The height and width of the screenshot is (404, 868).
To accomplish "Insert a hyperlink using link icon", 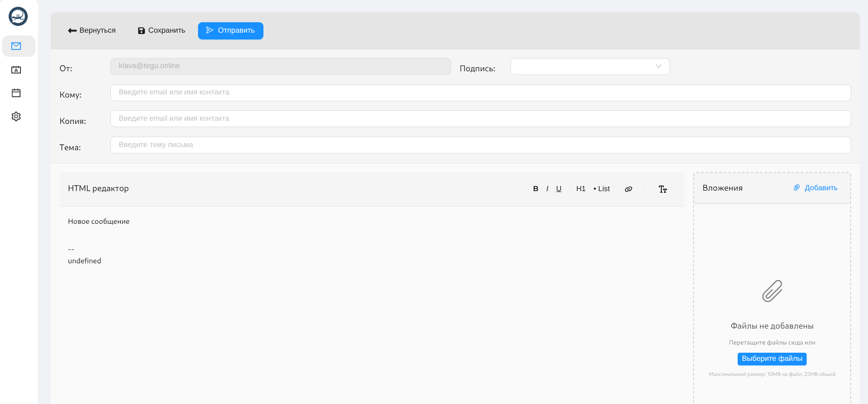I will [x=628, y=189].
